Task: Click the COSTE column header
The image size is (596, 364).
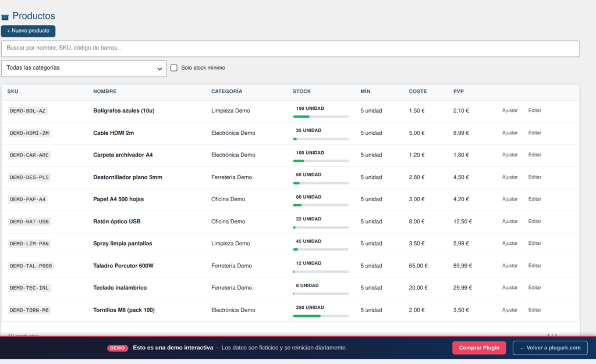Action: pos(418,91)
